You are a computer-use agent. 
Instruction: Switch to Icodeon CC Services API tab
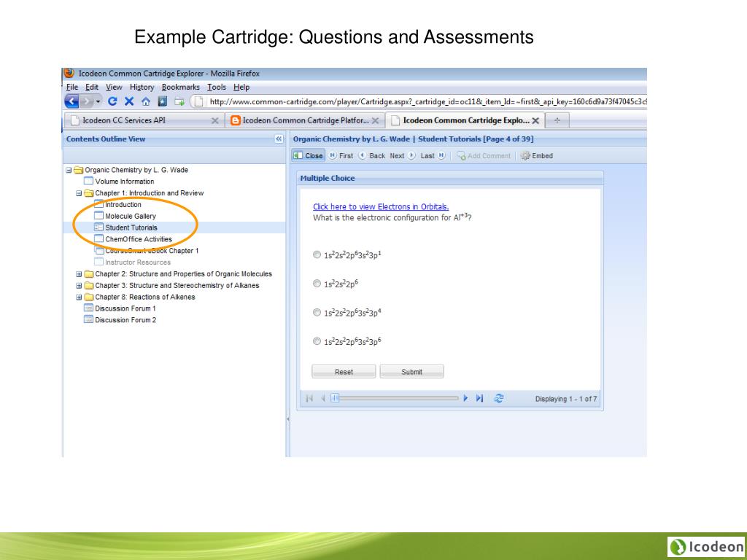pyautogui.click(x=144, y=120)
